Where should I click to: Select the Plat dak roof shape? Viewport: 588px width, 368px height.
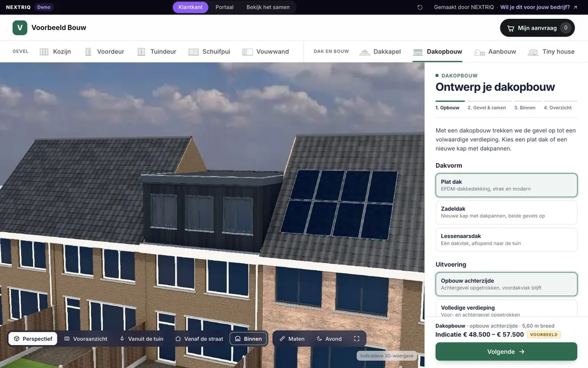[506, 185]
